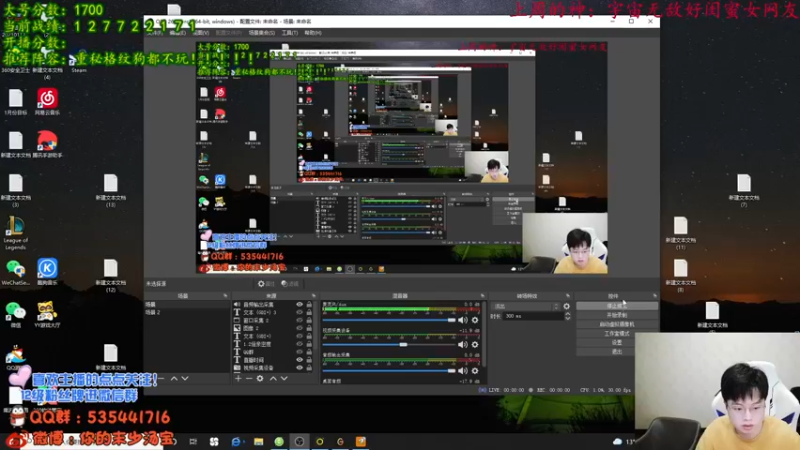Toggle lock on 视频采集设备 source row

[309, 367]
